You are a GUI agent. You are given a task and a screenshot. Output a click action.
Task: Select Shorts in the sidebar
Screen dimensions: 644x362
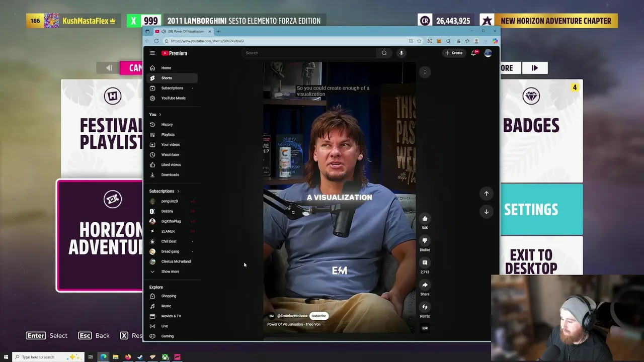pyautogui.click(x=172, y=78)
